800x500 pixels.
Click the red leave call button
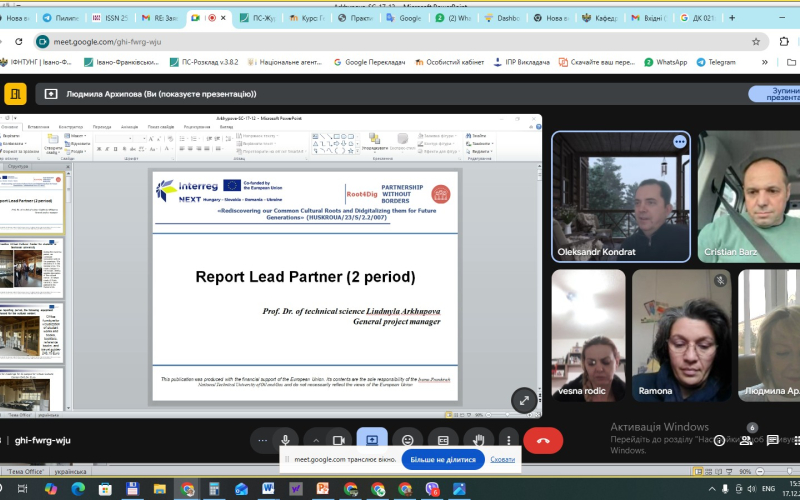pos(543,440)
